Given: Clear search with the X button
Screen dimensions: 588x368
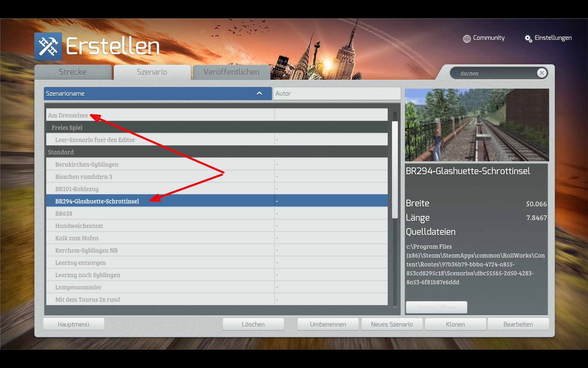Looking at the screenshot, I should click(542, 73).
